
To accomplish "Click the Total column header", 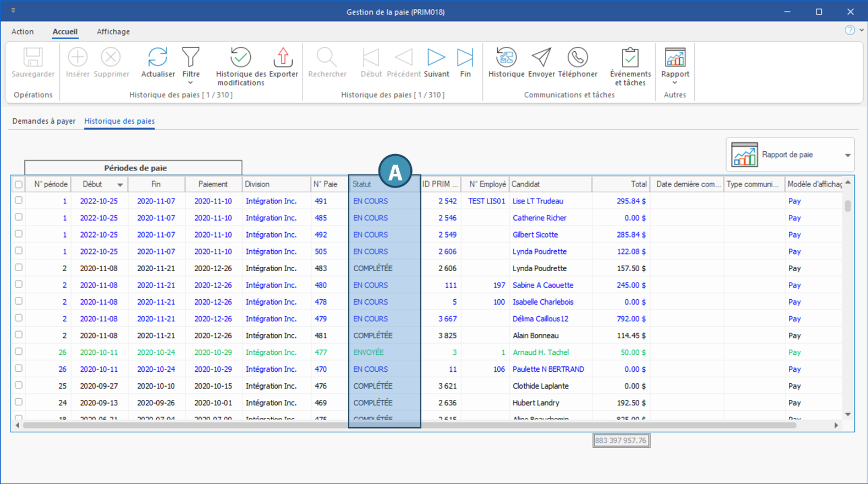I will pyautogui.click(x=622, y=184).
